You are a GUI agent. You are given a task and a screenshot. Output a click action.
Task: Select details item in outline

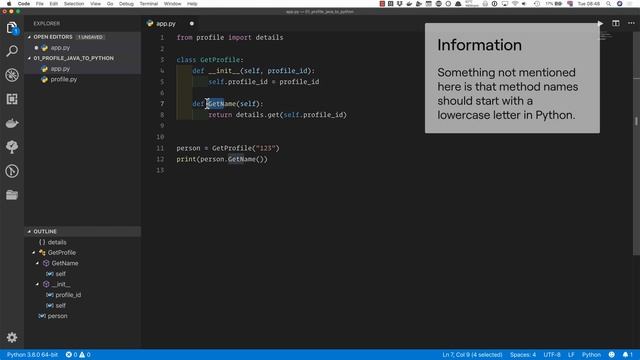coord(83,242)
